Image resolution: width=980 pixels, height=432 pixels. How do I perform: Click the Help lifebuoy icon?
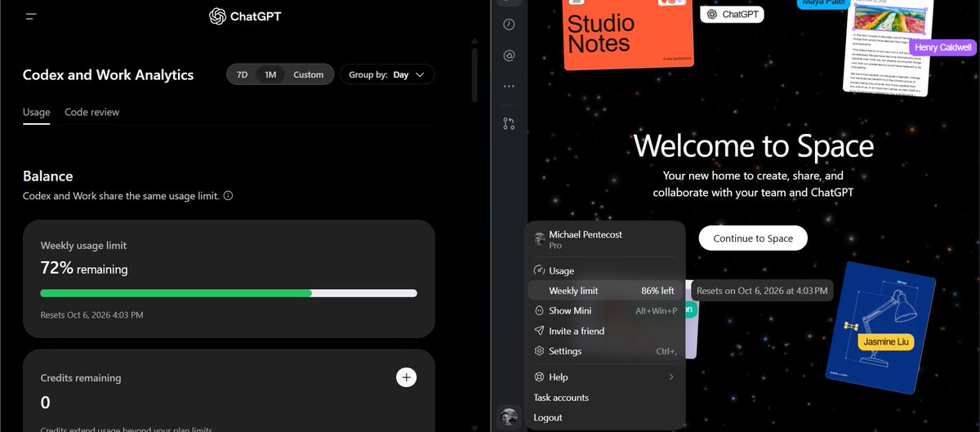click(539, 377)
